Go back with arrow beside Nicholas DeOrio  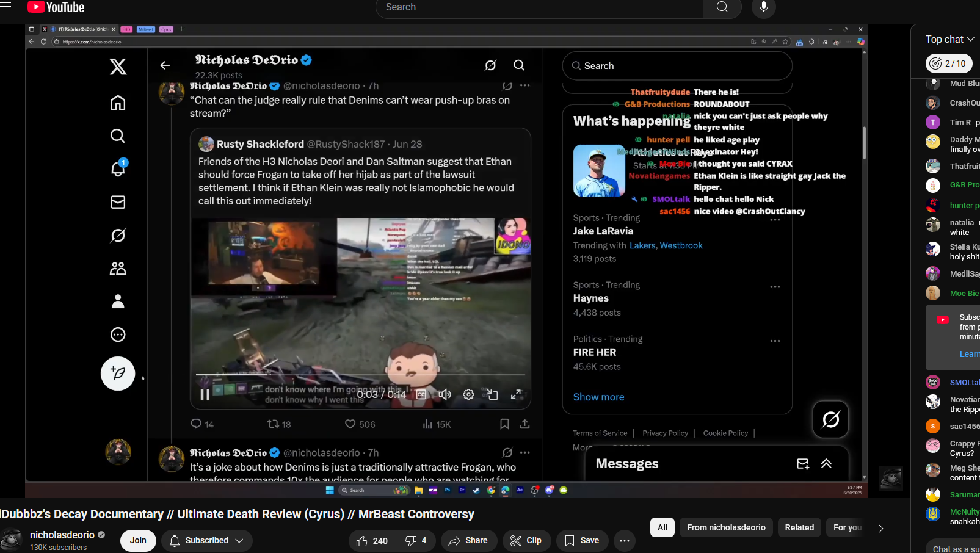point(165,65)
